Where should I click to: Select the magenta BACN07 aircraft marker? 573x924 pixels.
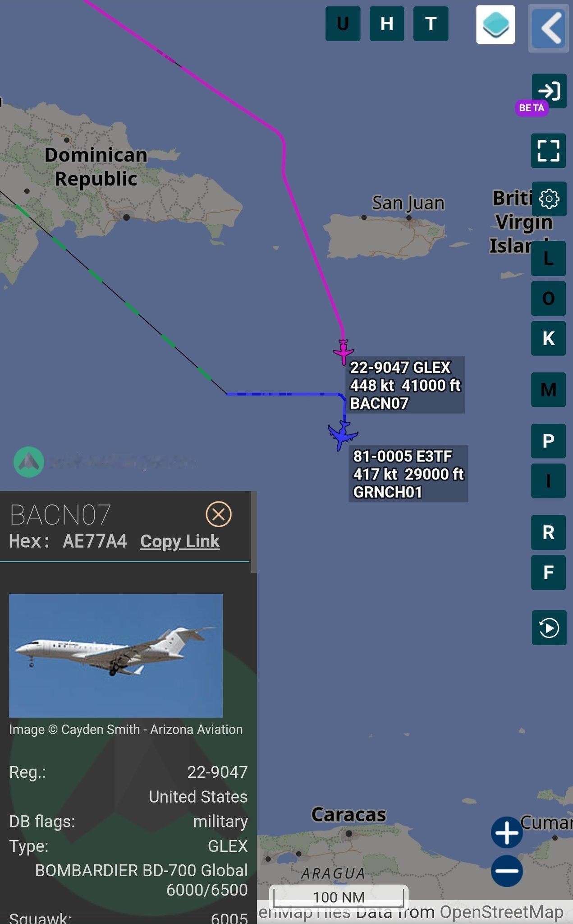(344, 351)
